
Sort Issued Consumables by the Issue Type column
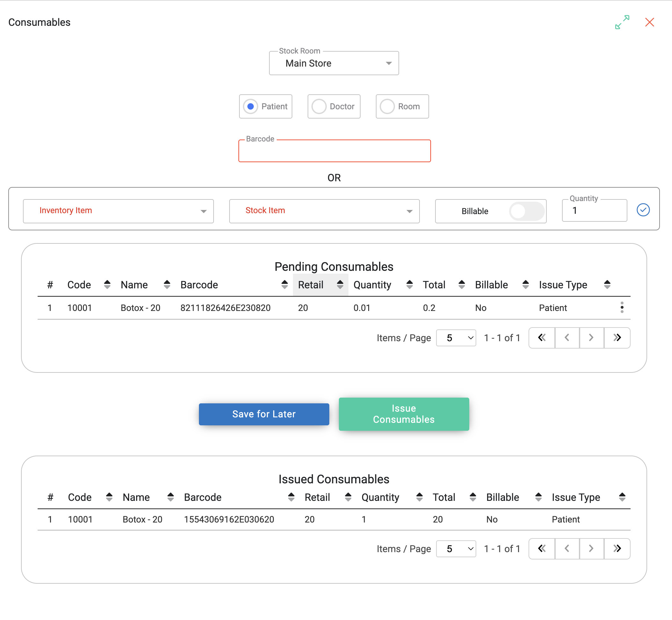pos(622,497)
